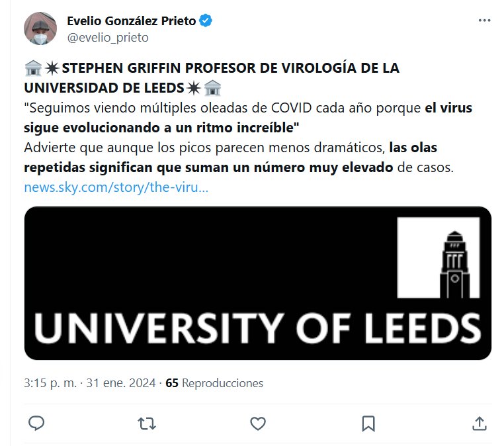
Task: Open the news.sky.com story link
Action: point(116,187)
